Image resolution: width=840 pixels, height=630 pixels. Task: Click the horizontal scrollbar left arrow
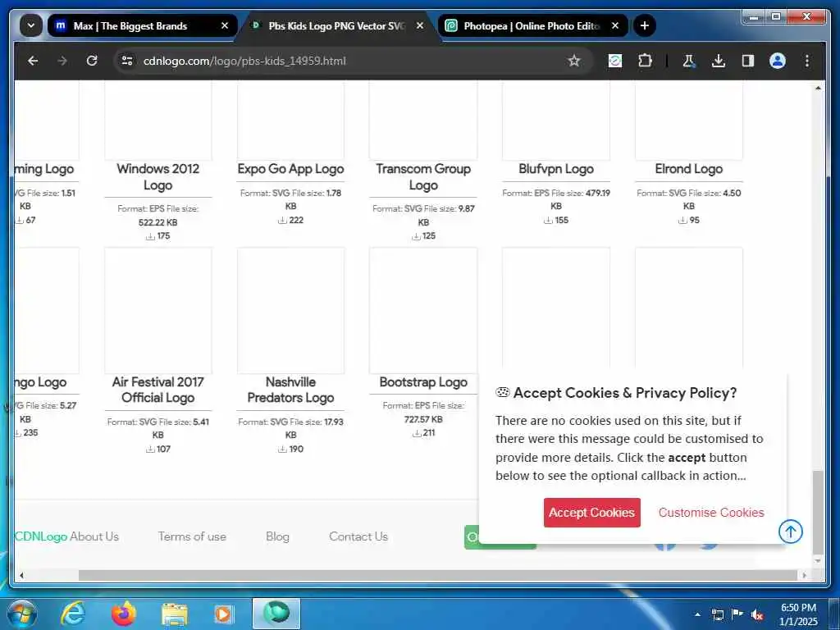click(21, 575)
